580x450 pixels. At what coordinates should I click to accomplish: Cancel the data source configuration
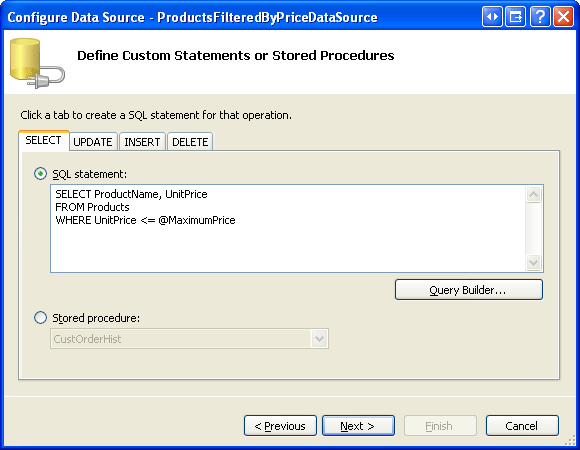[x=522, y=426]
